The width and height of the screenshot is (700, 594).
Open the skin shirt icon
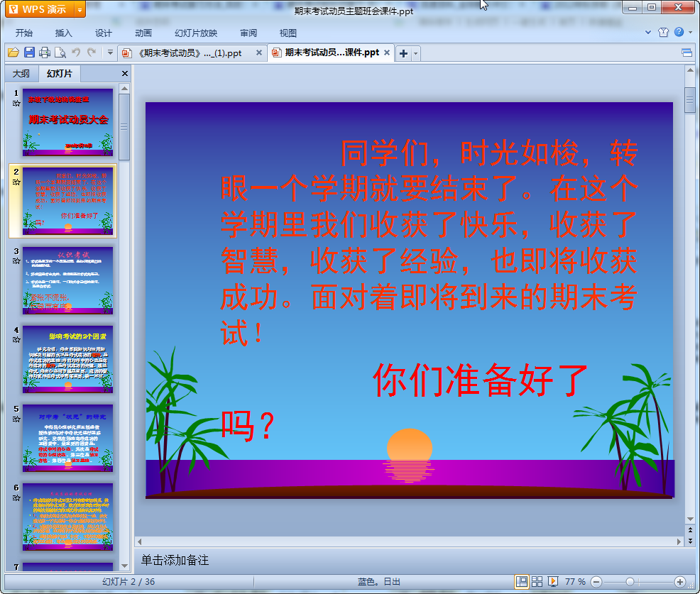coord(663,32)
